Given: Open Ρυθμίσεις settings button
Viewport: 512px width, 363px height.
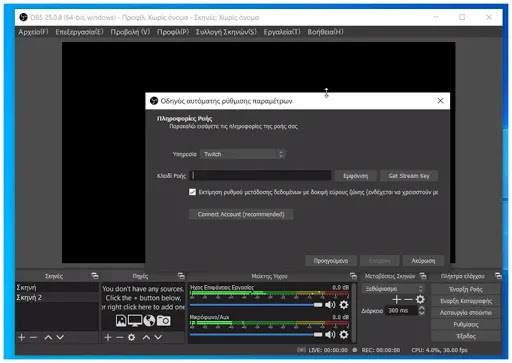Looking at the screenshot, I should tap(466, 324).
